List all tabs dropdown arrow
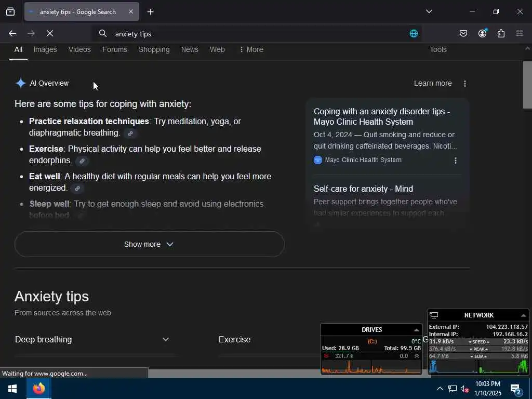The image size is (532, 399). pos(429,11)
